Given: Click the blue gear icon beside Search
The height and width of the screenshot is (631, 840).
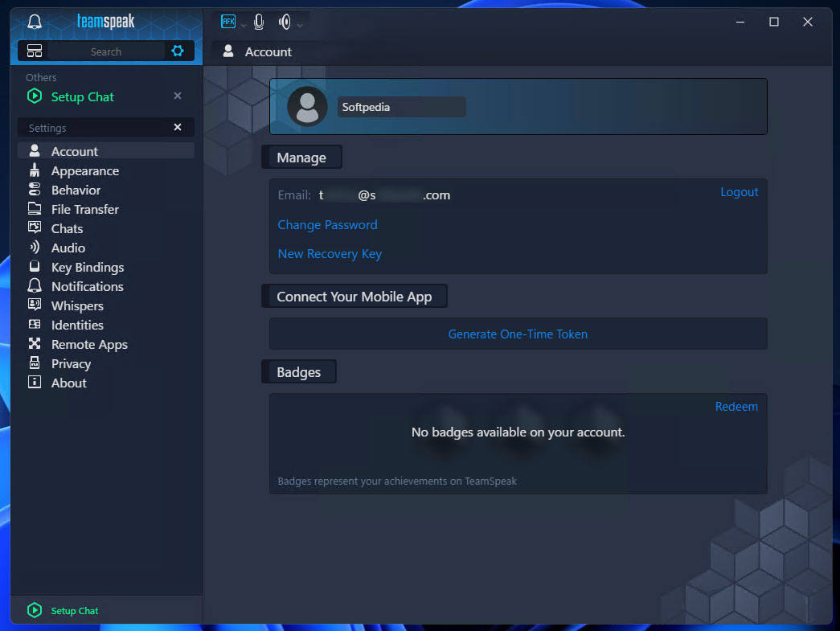Looking at the screenshot, I should [x=178, y=51].
